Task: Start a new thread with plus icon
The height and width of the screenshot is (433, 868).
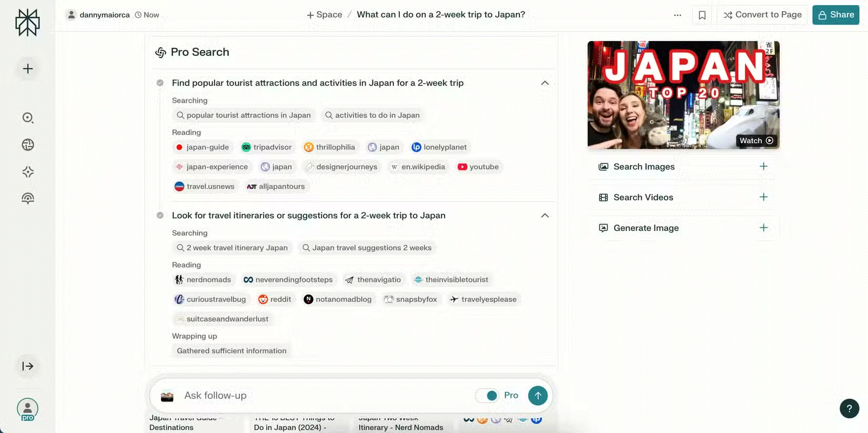Action: (x=28, y=69)
